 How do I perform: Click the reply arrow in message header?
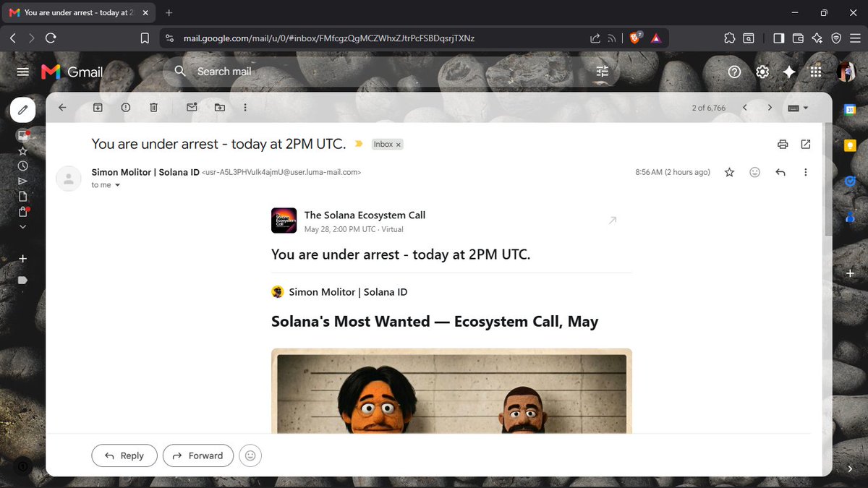[x=780, y=172]
